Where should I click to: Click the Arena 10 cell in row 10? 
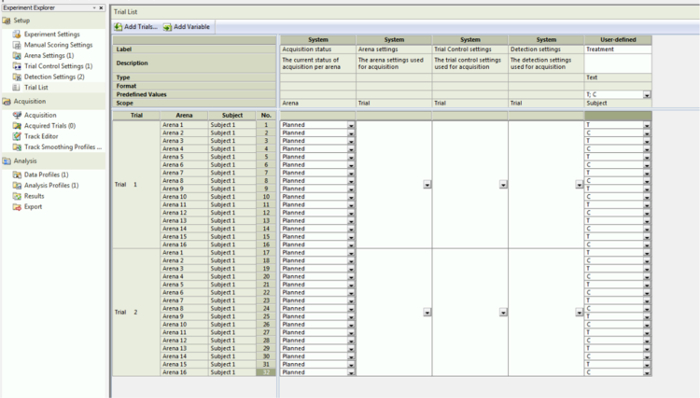184,197
